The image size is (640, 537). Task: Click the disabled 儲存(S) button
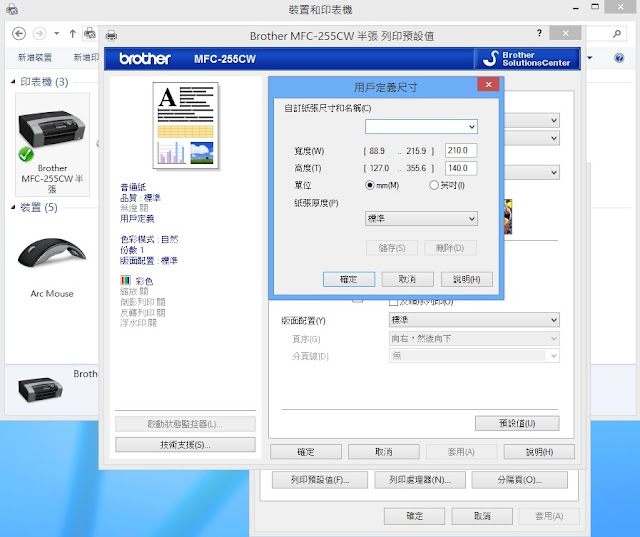coord(392,248)
